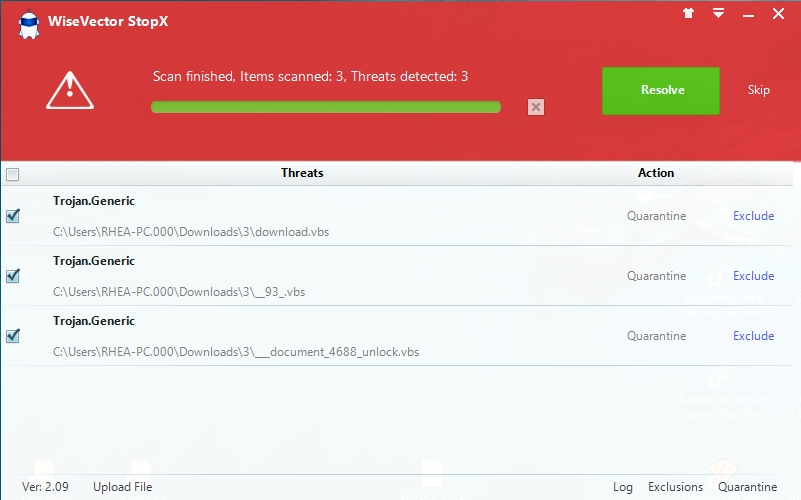Screen dimensions: 801x500
Task: Click Quarantine action for document_4688_unlock.vbs
Action: click(656, 336)
